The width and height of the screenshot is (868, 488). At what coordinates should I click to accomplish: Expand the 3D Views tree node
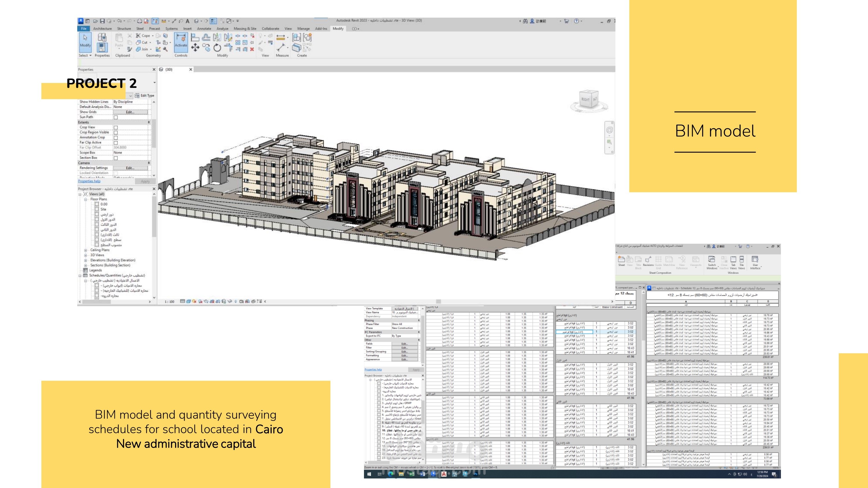pyautogui.click(x=86, y=255)
